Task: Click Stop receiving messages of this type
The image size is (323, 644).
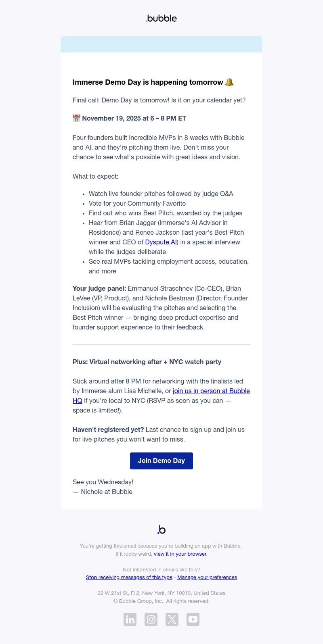Action: tap(129, 577)
